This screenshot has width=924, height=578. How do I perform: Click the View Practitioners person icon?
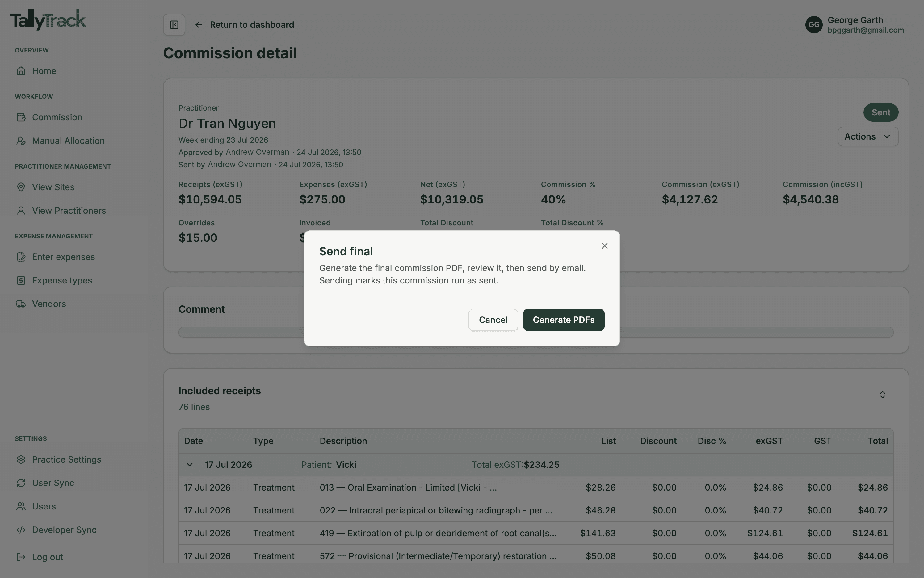(x=21, y=211)
